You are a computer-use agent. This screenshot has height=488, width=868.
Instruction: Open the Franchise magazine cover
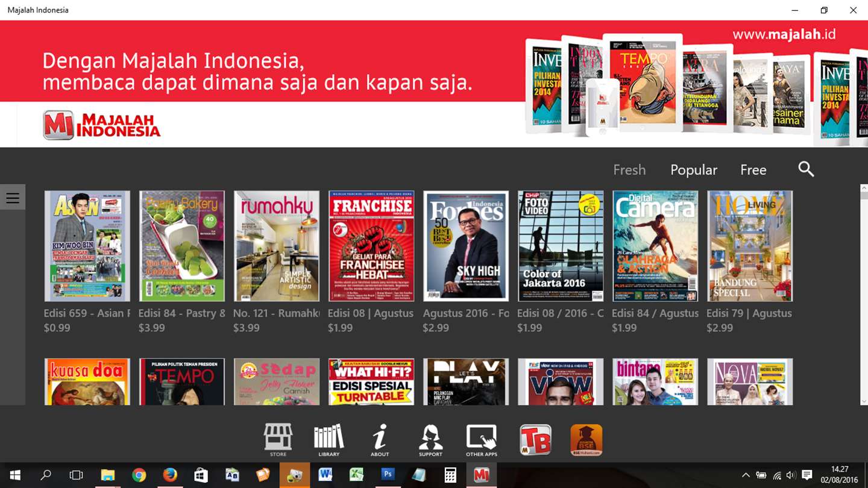tap(371, 246)
